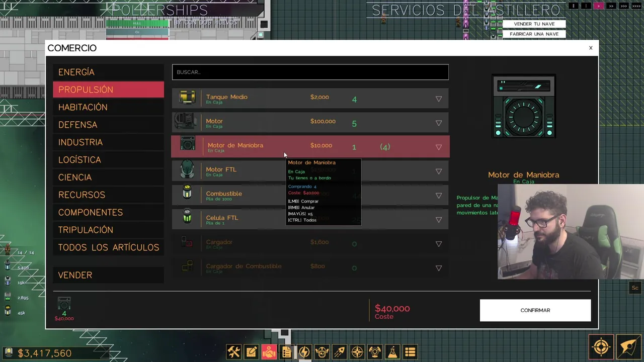Click the Cargador de Combustible item icon
The height and width of the screenshot is (362, 644).
pos(187,266)
